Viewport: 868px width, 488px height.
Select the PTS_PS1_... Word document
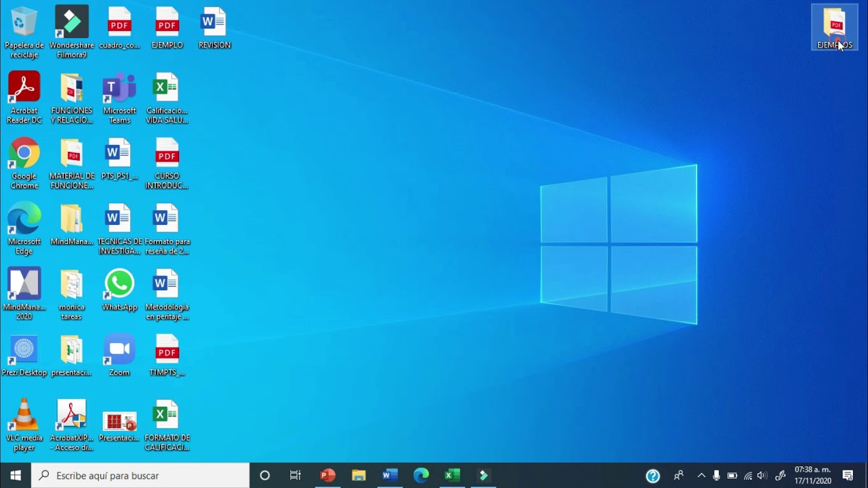click(119, 160)
